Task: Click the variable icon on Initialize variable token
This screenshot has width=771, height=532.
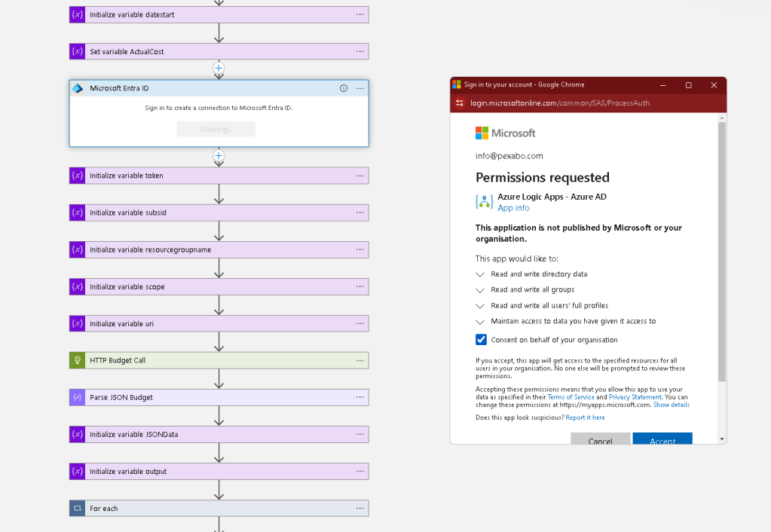Action: 77,176
